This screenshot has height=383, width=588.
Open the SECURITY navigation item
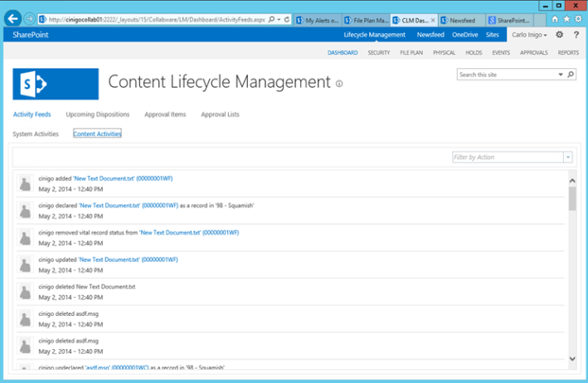tap(379, 53)
